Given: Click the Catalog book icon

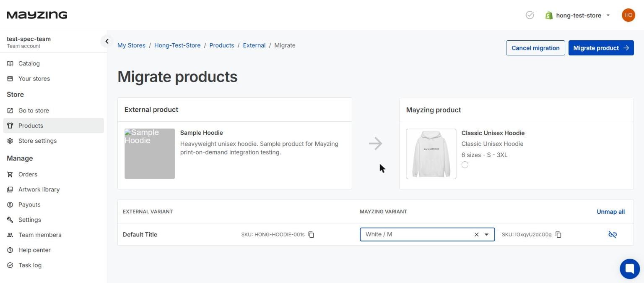Looking at the screenshot, I should point(10,63).
